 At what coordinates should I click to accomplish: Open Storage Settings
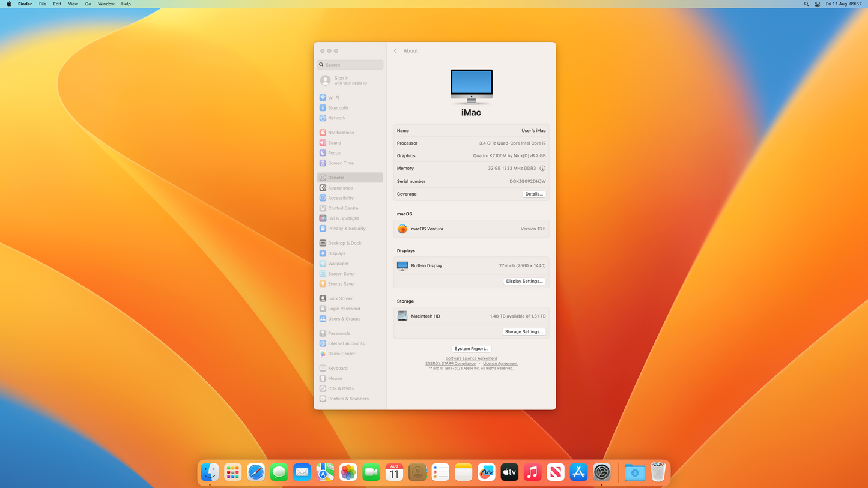coord(524,331)
